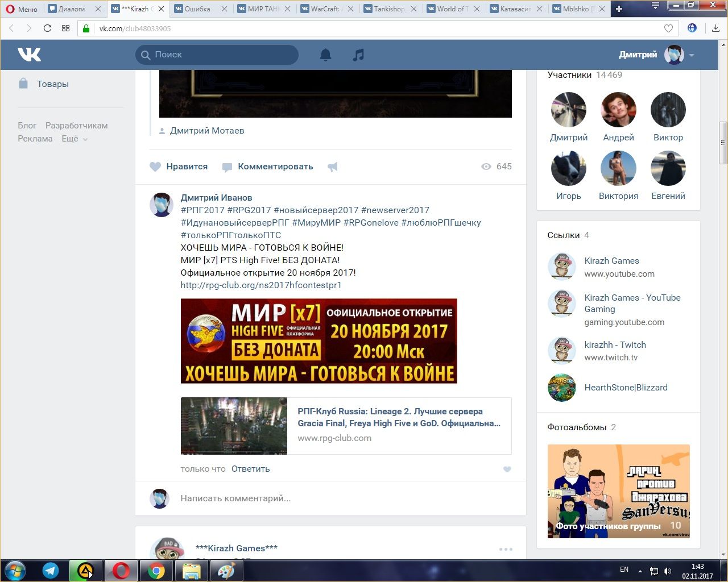This screenshot has width=728, height=582.
Task: Open the Фото участников группы album thumbnail
Action: point(618,491)
